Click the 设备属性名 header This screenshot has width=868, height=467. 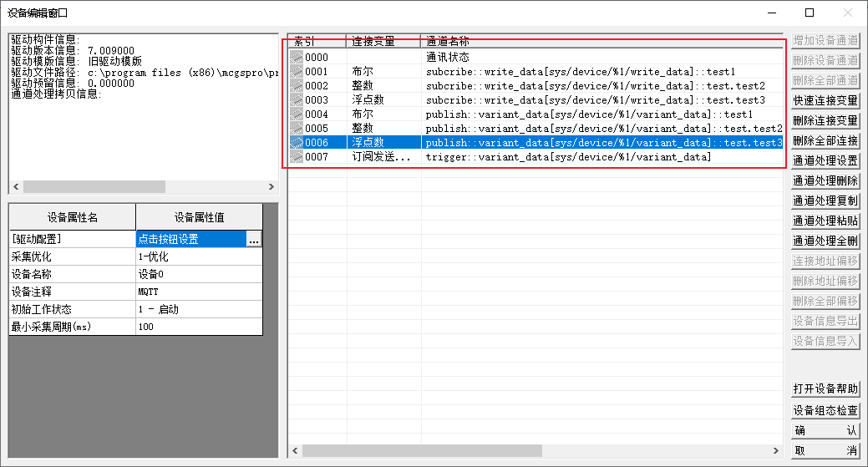point(73,217)
